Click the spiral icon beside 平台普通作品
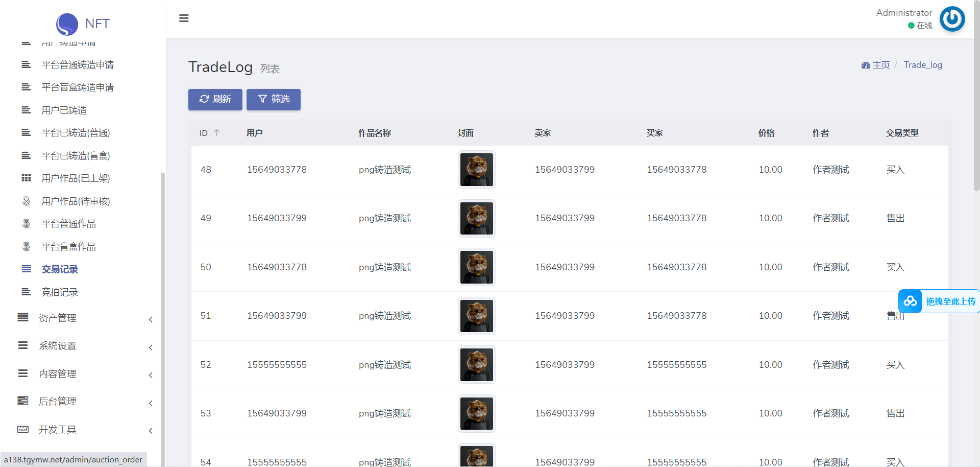 point(26,224)
